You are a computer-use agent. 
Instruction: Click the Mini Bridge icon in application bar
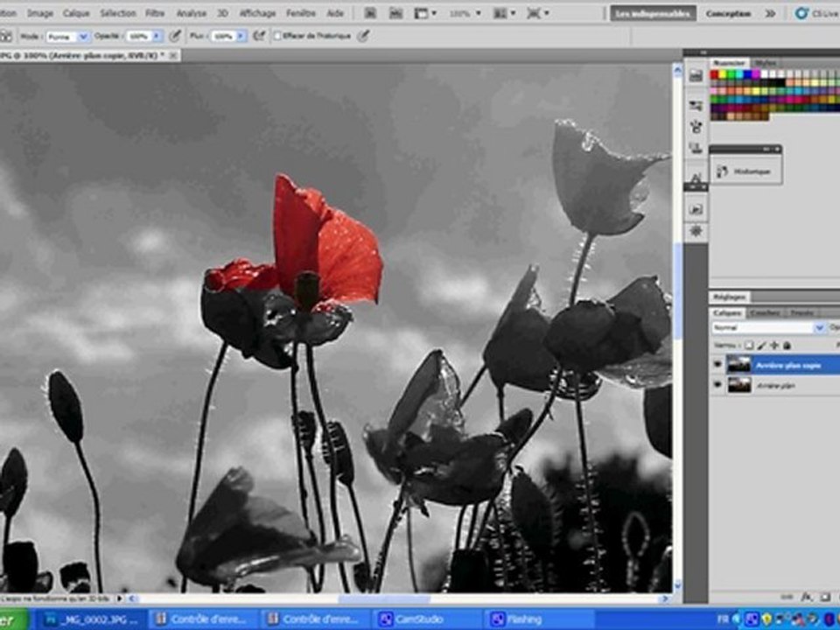coord(395,13)
